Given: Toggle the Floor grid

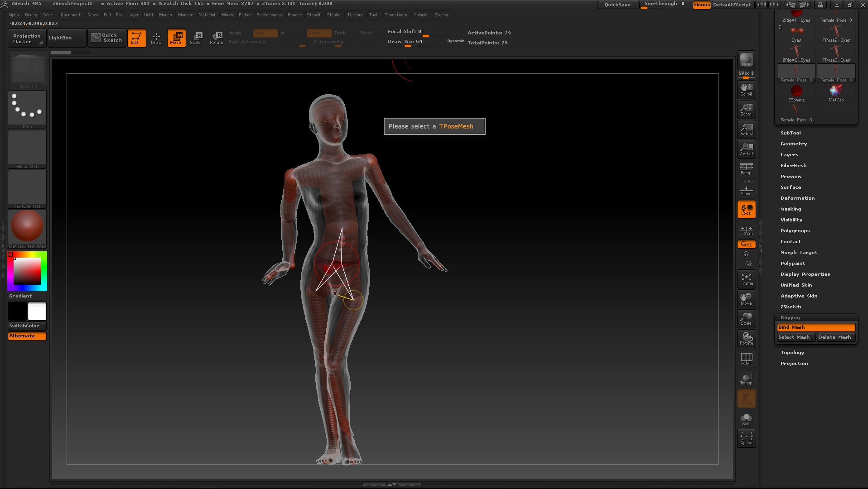Looking at the screenshot, I should tap(746, 188).
